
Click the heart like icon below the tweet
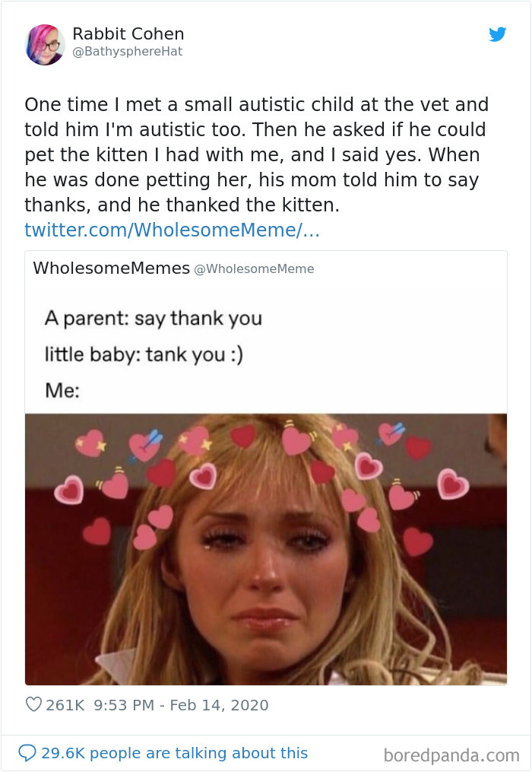click(33, 705)
